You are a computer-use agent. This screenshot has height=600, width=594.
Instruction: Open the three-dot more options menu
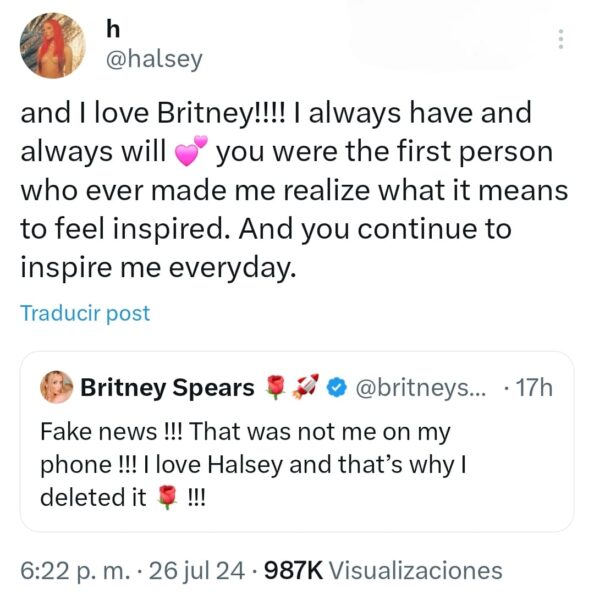pos(561,39)
